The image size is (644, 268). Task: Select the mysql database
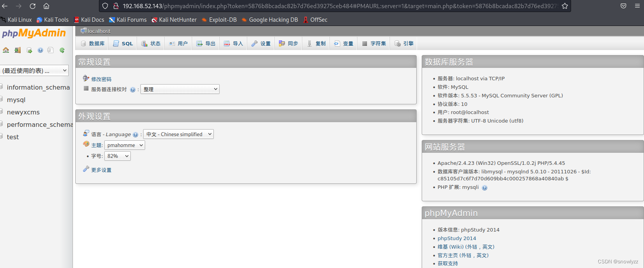(16, 100)
